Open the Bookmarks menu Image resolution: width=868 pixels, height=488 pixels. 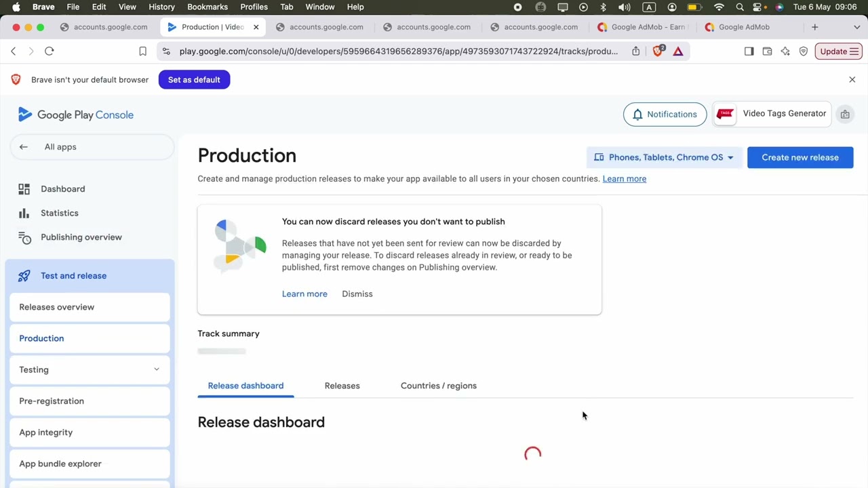point(208,7)
